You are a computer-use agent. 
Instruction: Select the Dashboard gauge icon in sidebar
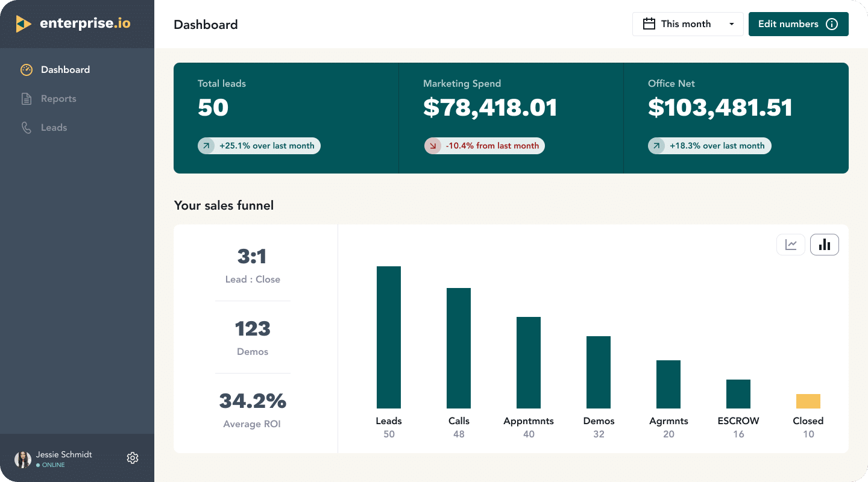[27, 69]
